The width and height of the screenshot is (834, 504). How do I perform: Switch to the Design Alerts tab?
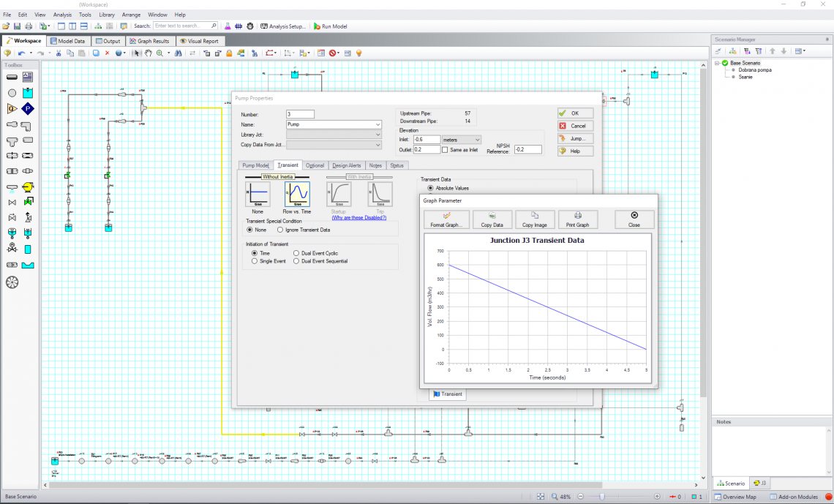[x=346, y=165]
